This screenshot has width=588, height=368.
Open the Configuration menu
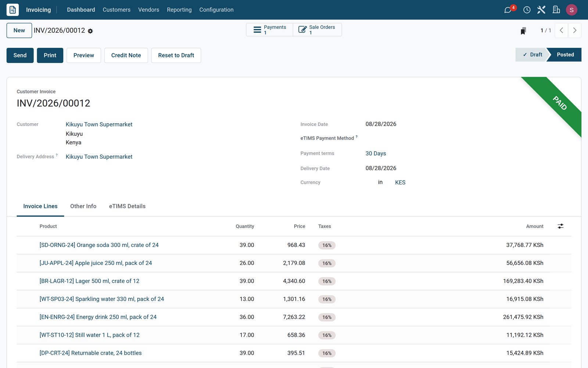216,10
